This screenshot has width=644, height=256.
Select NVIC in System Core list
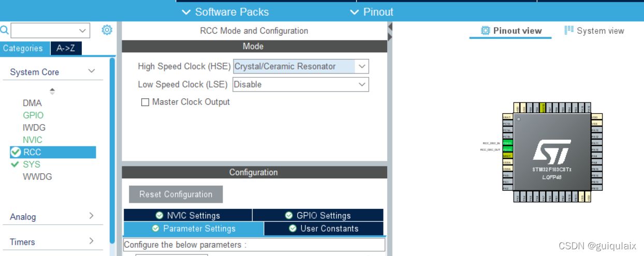[x=33, y=140]
